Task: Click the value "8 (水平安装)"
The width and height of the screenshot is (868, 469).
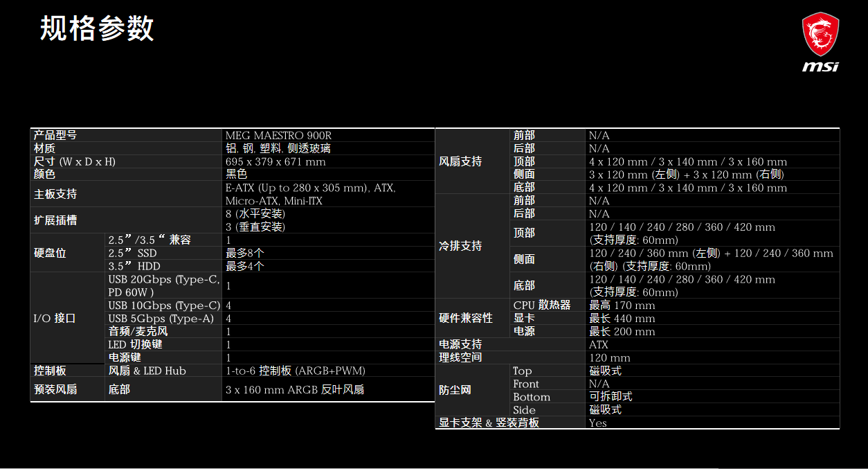Action: 255,214
